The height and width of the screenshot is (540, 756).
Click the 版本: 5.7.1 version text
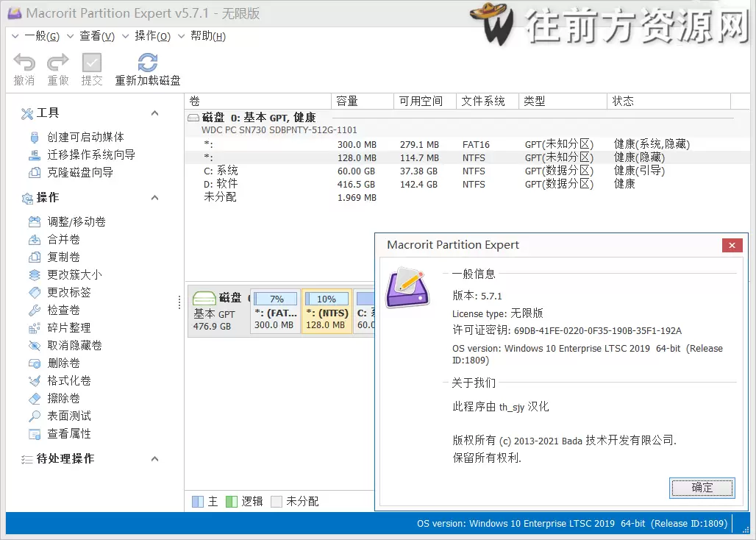(477, 296)
